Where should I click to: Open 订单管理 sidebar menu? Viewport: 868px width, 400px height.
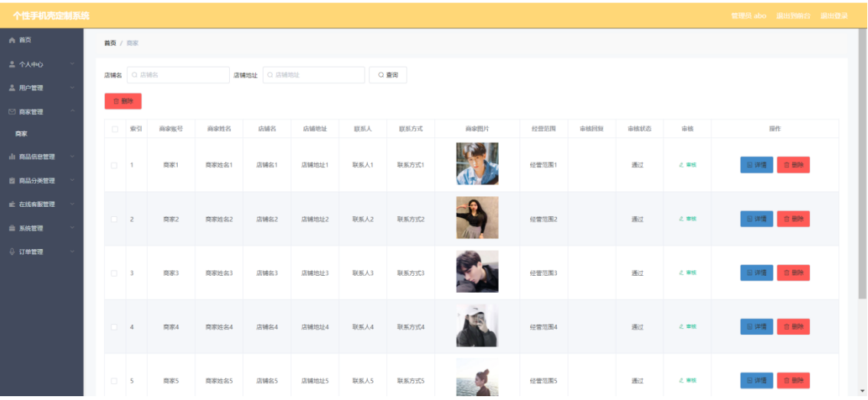[x=41, y=252]
